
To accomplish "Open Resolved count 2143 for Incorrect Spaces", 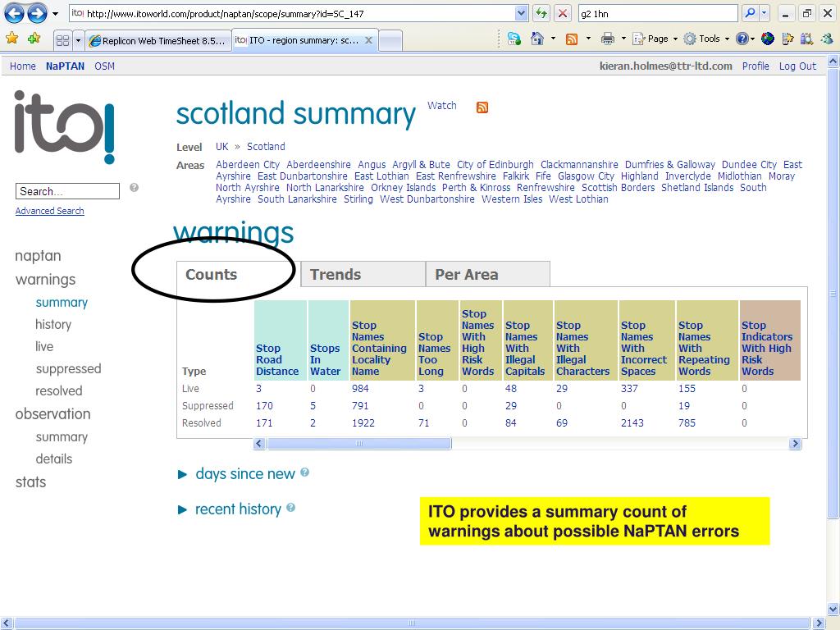I will (632, 423).
